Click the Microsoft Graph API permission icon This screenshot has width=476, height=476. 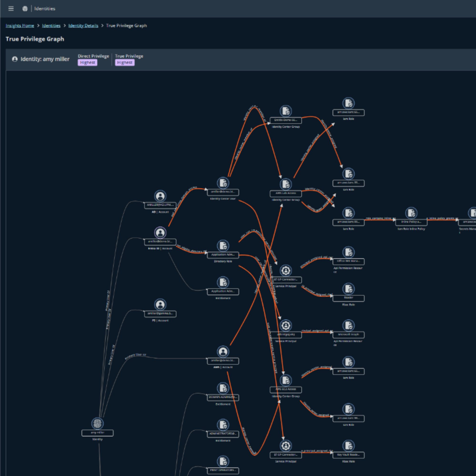coord(349,325)
